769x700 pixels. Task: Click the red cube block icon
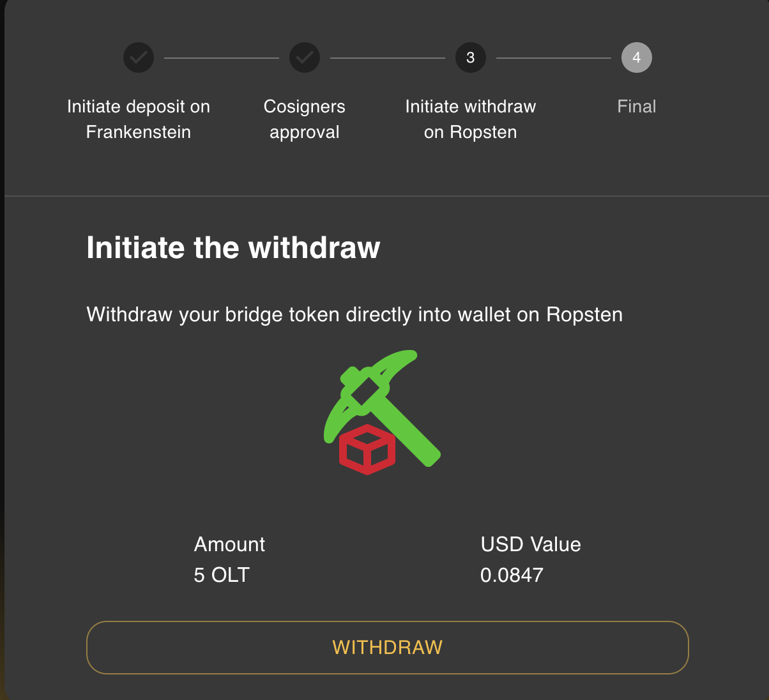point(367,450)
